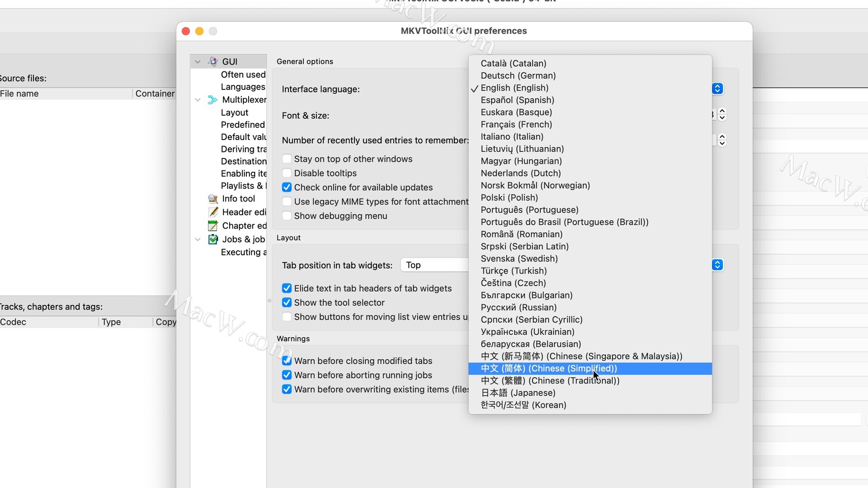Pick Polski (Polish) language

tap(590, 197)
